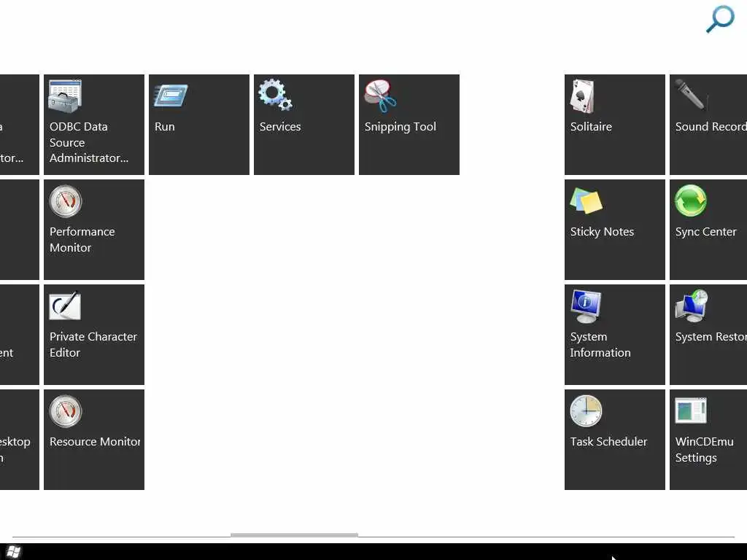Launch Sticky Notes icon
This screenshot has width=747, height=560.
586,201
